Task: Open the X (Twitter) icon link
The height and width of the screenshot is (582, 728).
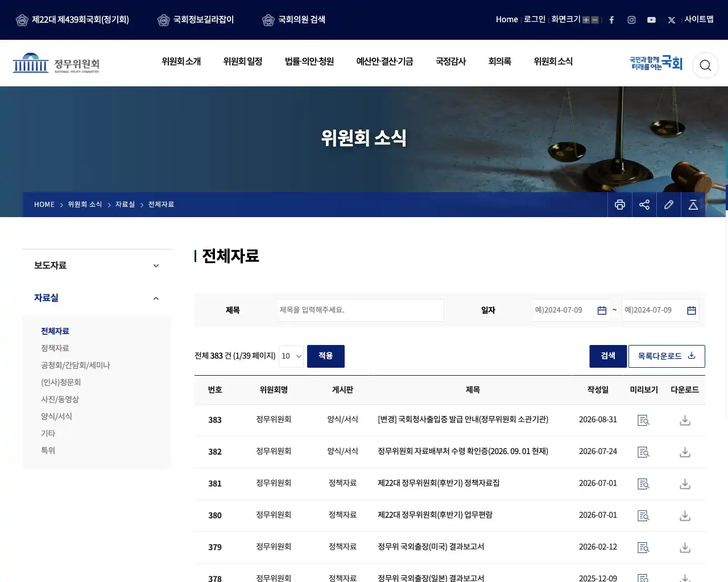Action: tap(672, 20)
